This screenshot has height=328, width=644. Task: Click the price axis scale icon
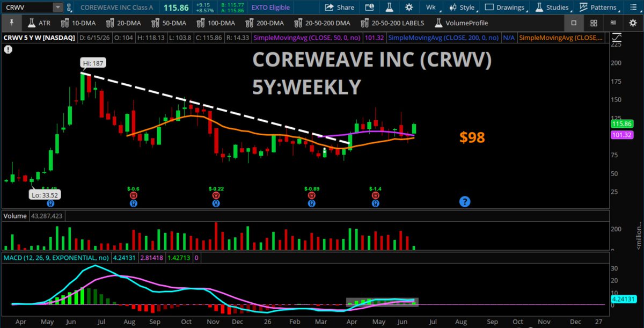(x=618, y=39)
